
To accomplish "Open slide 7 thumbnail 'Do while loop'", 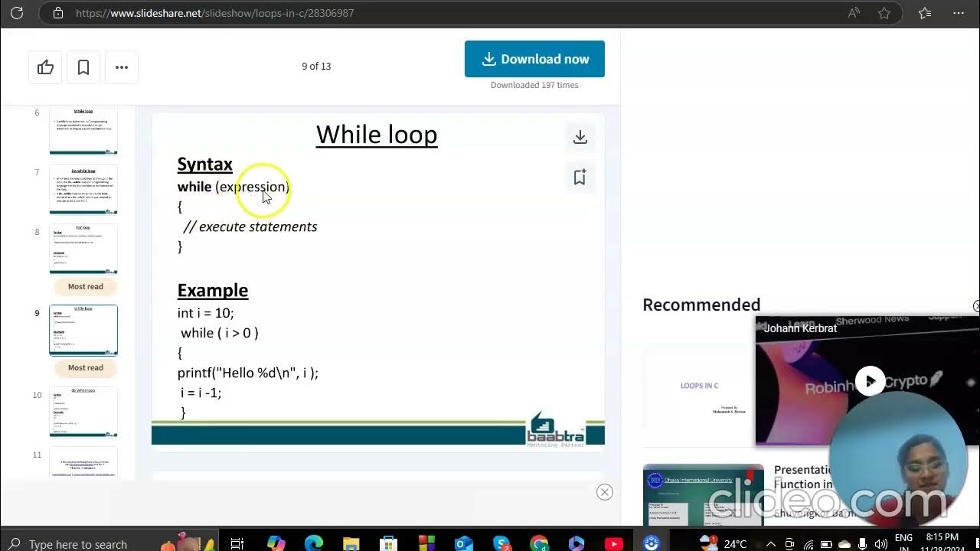I will coord(83,189).
